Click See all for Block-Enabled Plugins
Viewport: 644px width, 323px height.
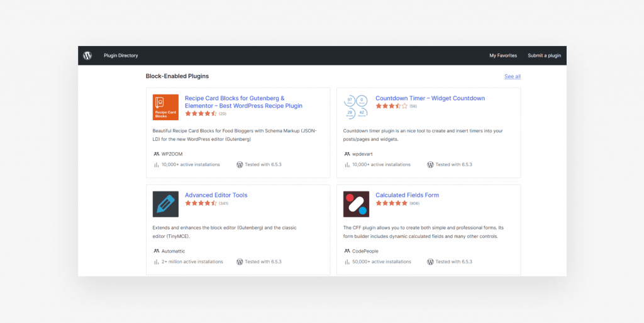point(513,76)
